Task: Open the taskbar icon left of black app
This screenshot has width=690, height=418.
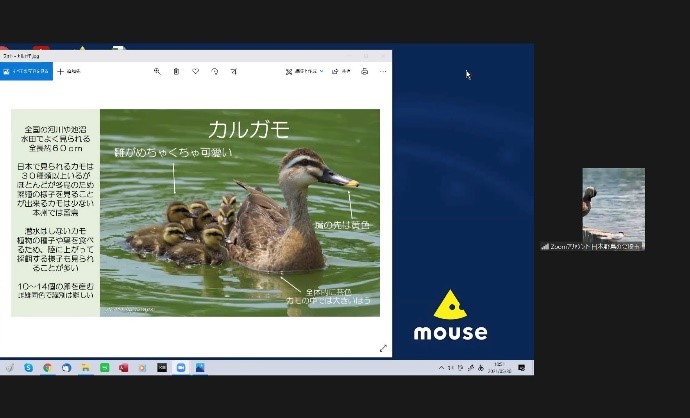Action: click(143, 367)
